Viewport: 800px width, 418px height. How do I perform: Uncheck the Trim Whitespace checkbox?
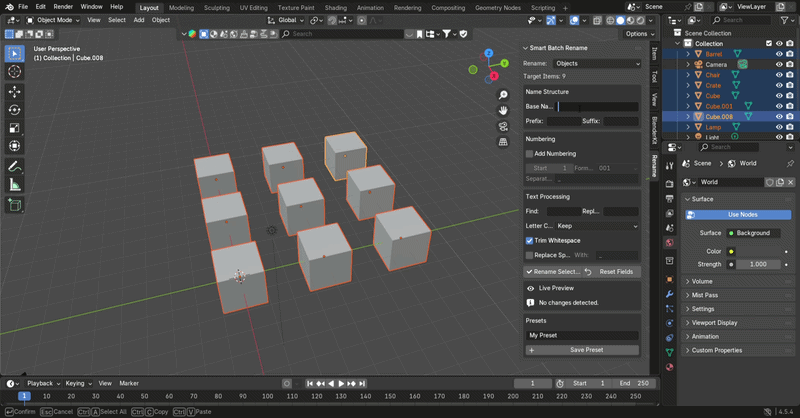[x=530, y=240]
